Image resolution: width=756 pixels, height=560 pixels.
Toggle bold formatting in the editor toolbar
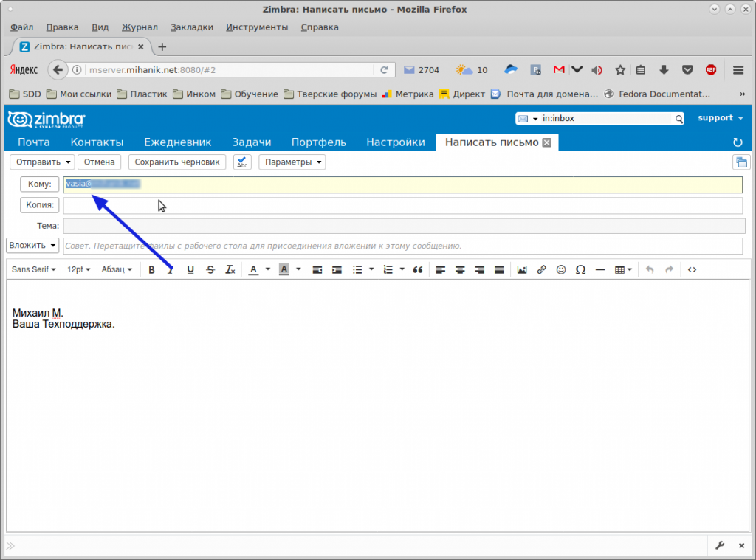click(x=151, y=270)
